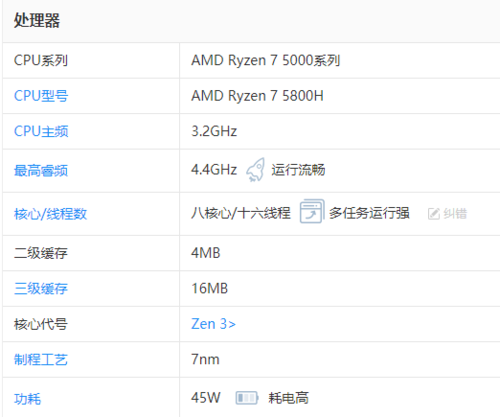Click the 纠错 edit pencil icon
Viewport: 500px width, 417px height.
434,214
